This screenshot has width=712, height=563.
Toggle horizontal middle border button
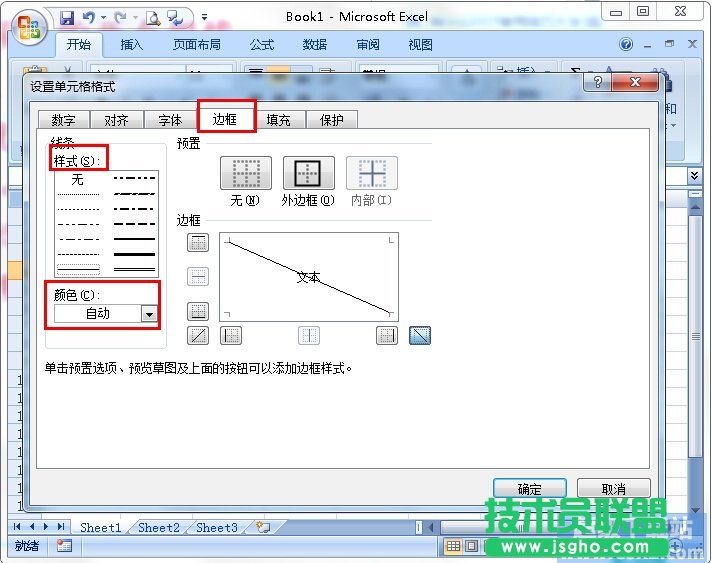pyautogui.click(x=198, y=277)
